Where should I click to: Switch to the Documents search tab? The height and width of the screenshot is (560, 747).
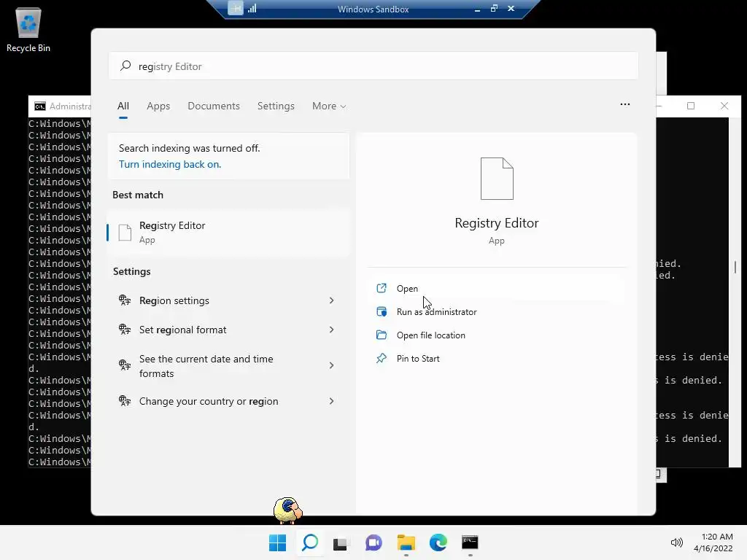click(214, 106)
